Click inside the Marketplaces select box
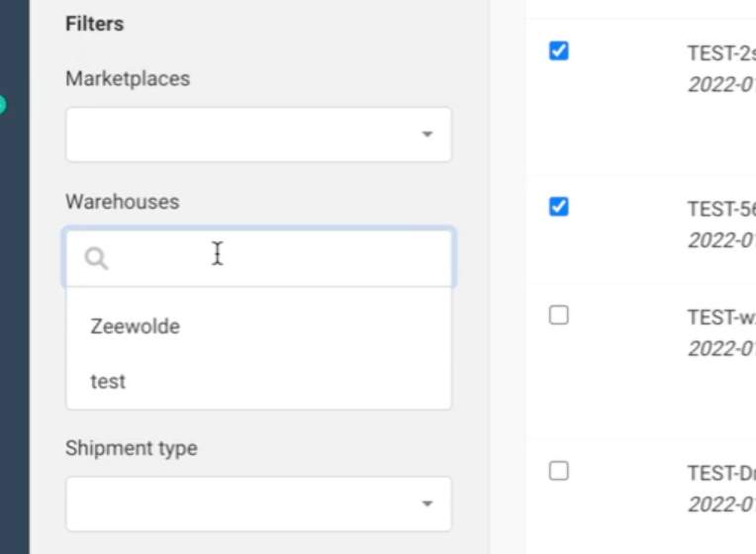This screenshot has width=756, height=554. click(x=237, y=135)
